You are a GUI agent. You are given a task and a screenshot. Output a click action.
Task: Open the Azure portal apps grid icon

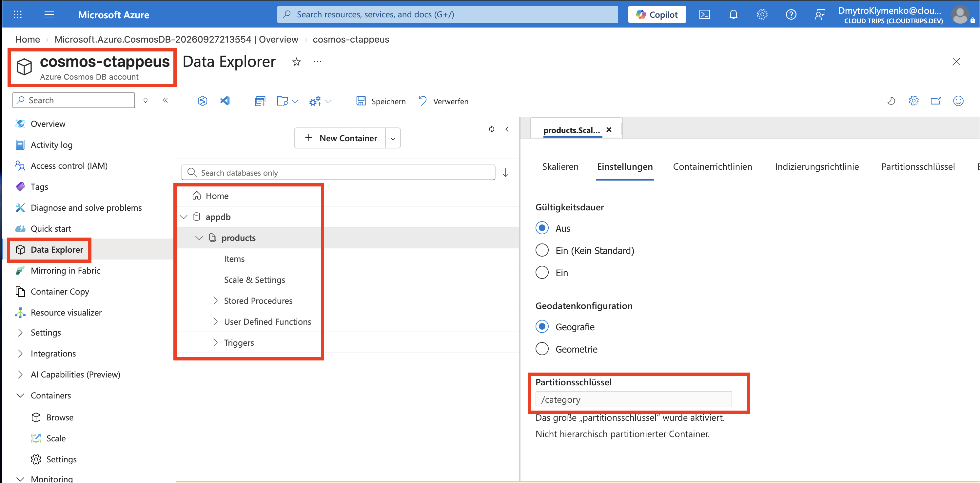pos(17,14)
